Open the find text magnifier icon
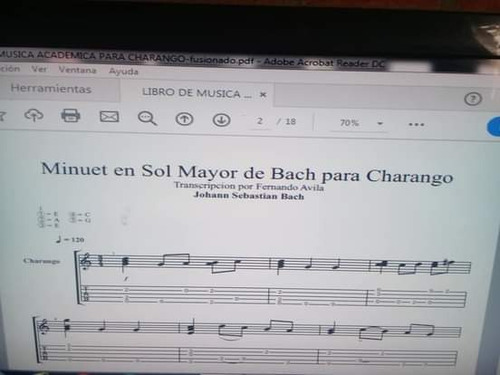The width and height of the screenshot is (500, 375). point(147,118)
